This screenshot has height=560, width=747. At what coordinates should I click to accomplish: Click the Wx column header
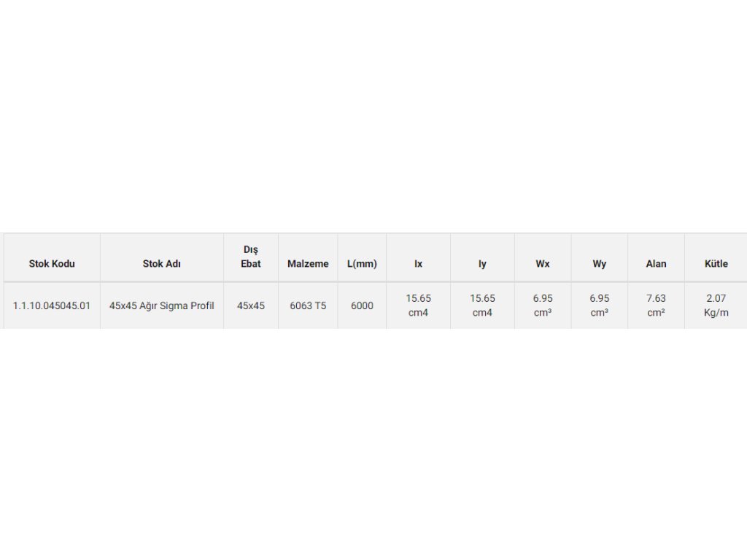click(543, 264)
